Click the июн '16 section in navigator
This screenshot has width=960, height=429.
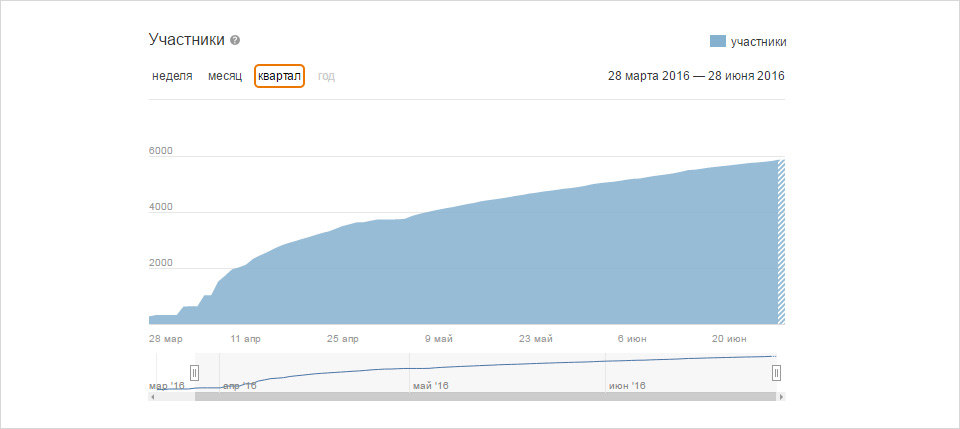tap(690, 372)
